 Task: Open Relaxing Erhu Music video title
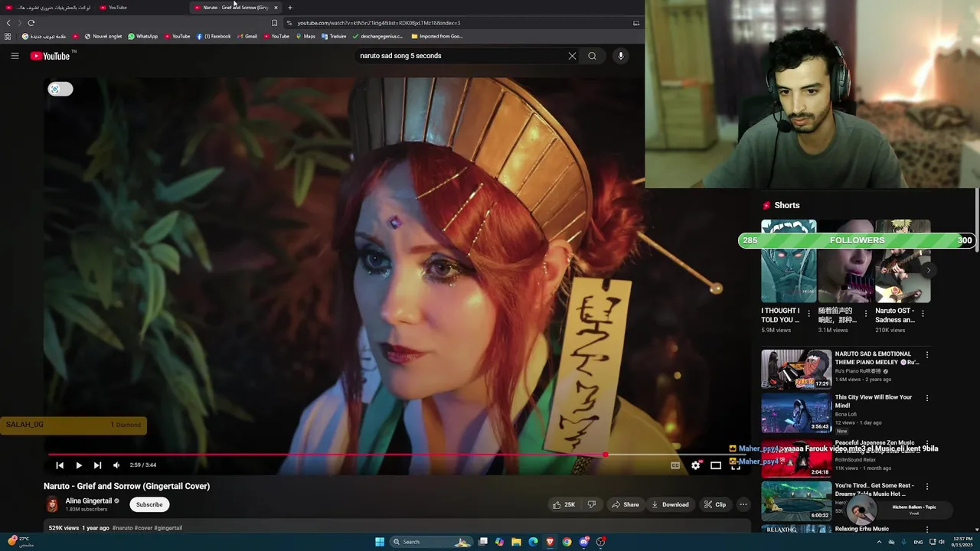(861, 529)
